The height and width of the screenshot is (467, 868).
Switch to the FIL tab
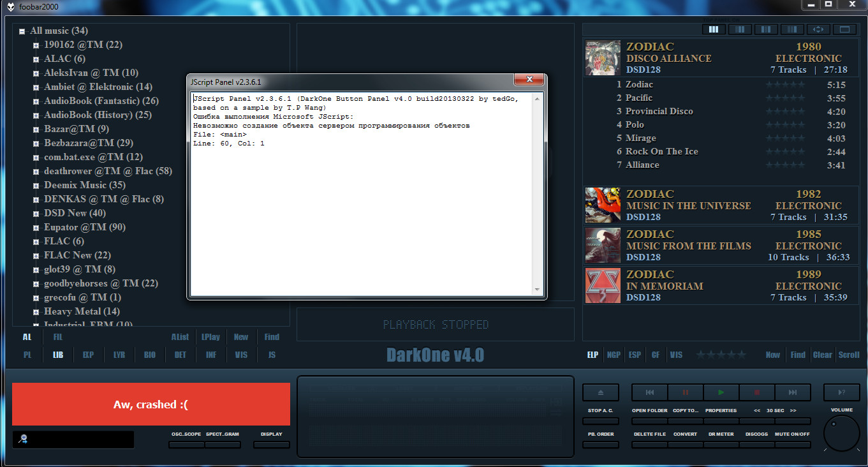58,337
